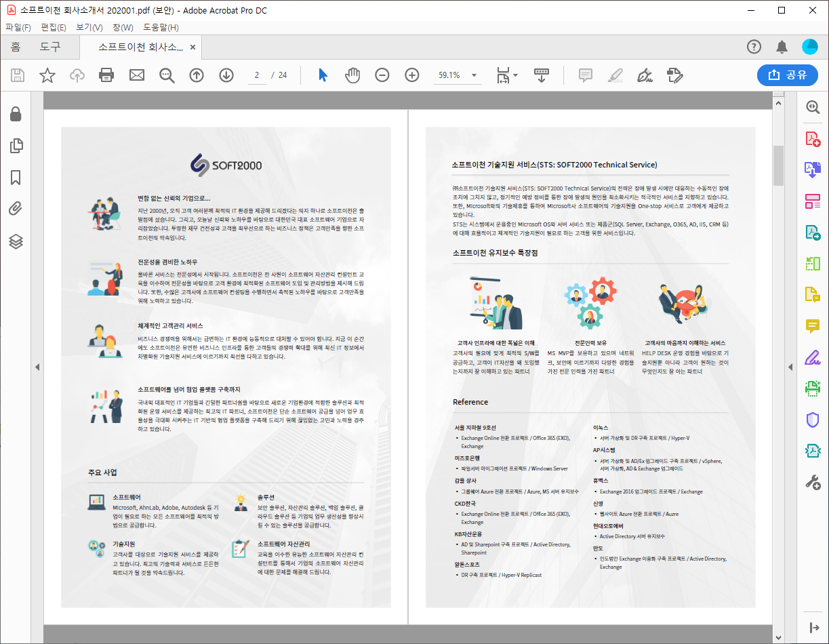Show the page thumbnails panel

(x=16, y=146)
